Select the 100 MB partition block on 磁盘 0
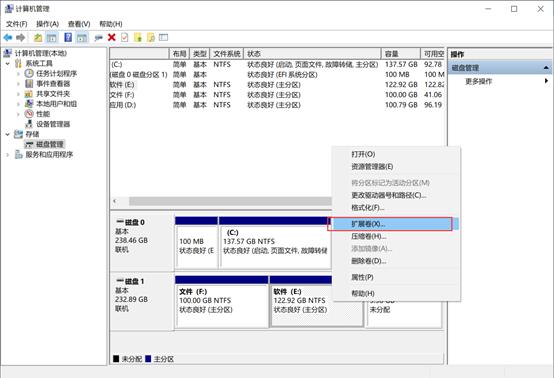554x378 pixels. click(196, 243)
